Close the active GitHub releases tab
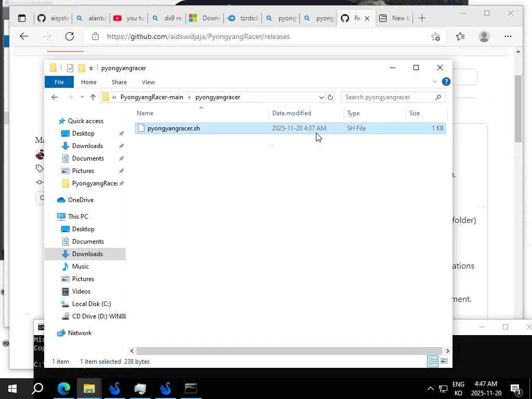Image resolution: width=532 pixels, height=399 pixels. click(367, 18)
